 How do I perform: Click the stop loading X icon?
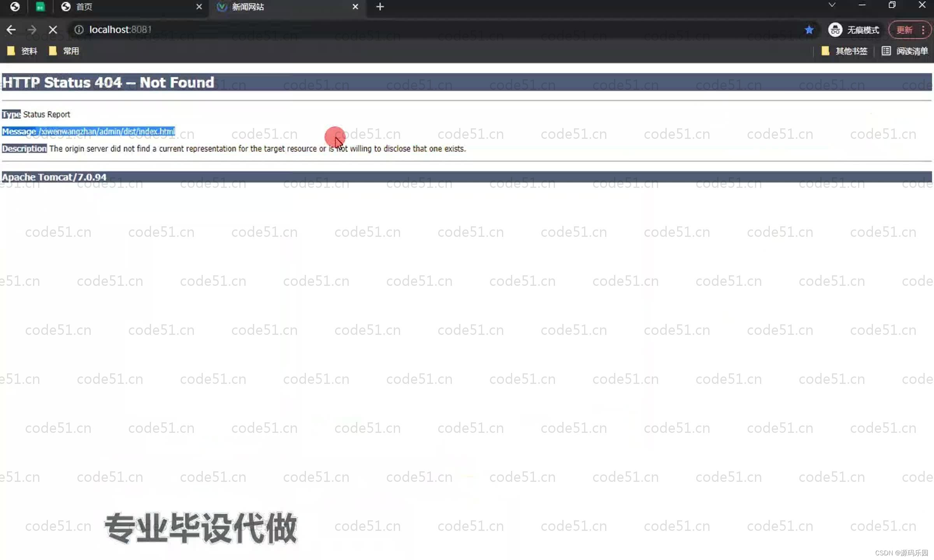click(x=53, y=30)
